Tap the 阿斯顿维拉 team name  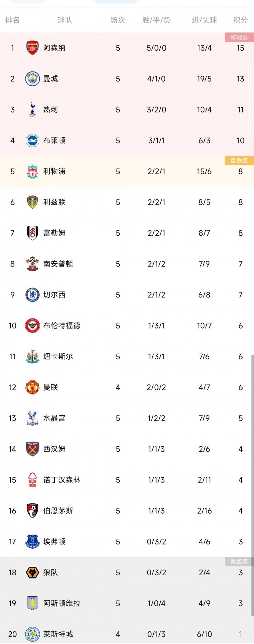tap(62, 603)
